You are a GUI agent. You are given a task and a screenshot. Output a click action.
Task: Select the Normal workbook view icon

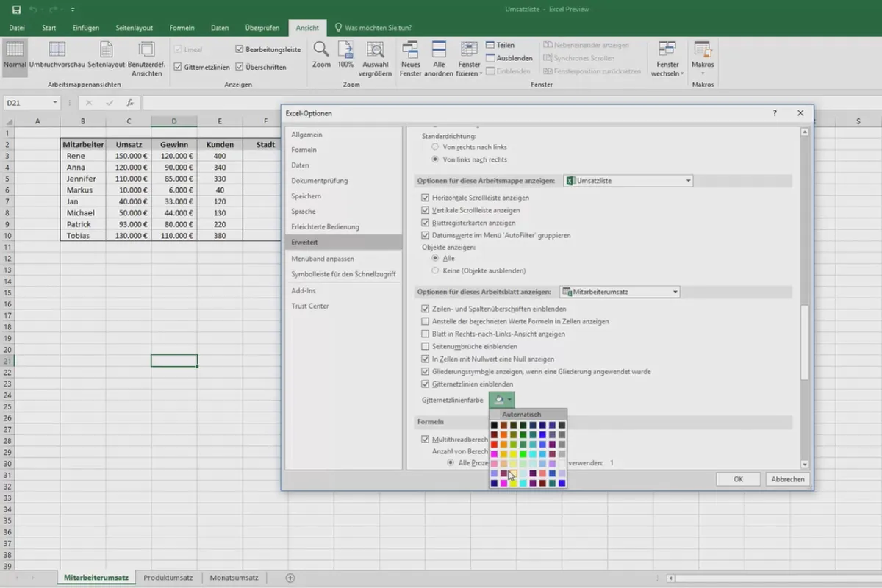15,49
